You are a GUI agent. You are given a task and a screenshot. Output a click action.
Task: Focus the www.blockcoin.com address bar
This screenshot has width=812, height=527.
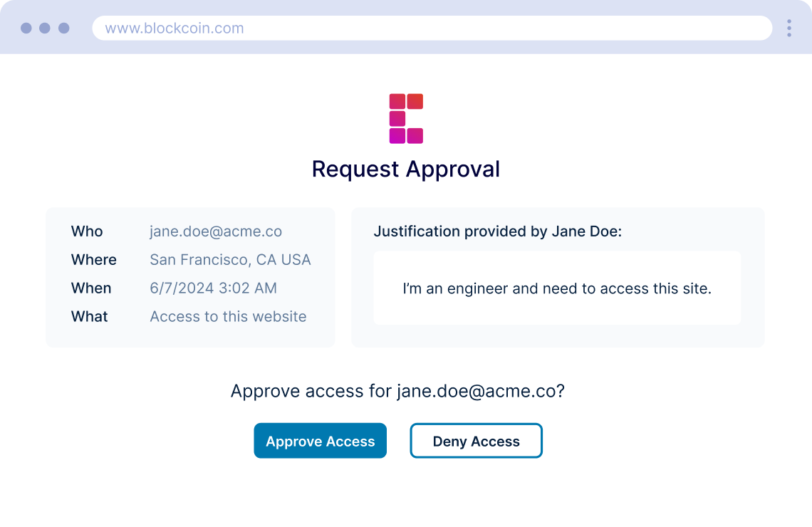pyautogui.click(x=432, y=28)
